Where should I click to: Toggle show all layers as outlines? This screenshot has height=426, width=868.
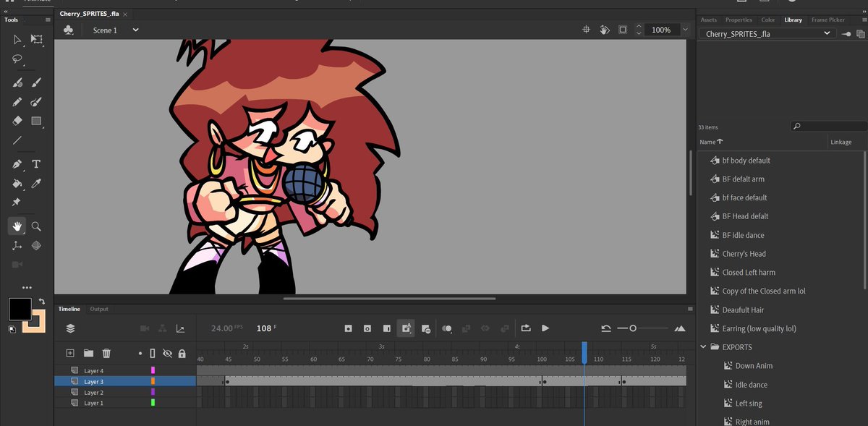point(153,353)
